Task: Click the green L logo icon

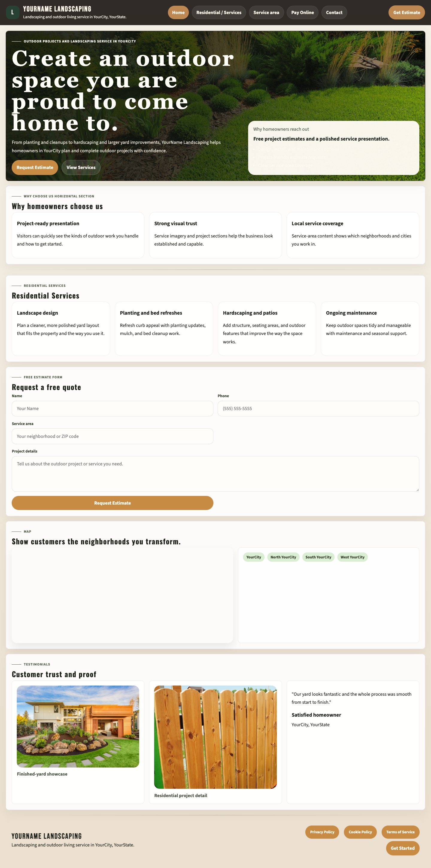Action: click(13, 13)
